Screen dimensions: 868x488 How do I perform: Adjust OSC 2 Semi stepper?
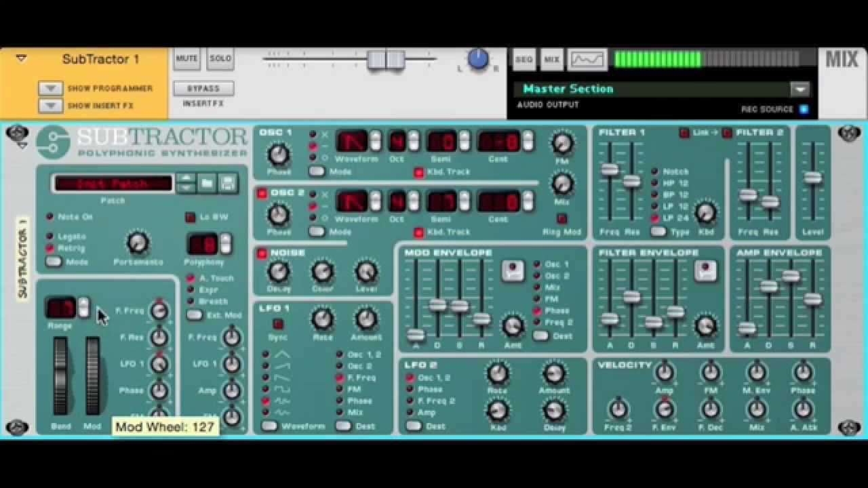(x=464, y=201)
